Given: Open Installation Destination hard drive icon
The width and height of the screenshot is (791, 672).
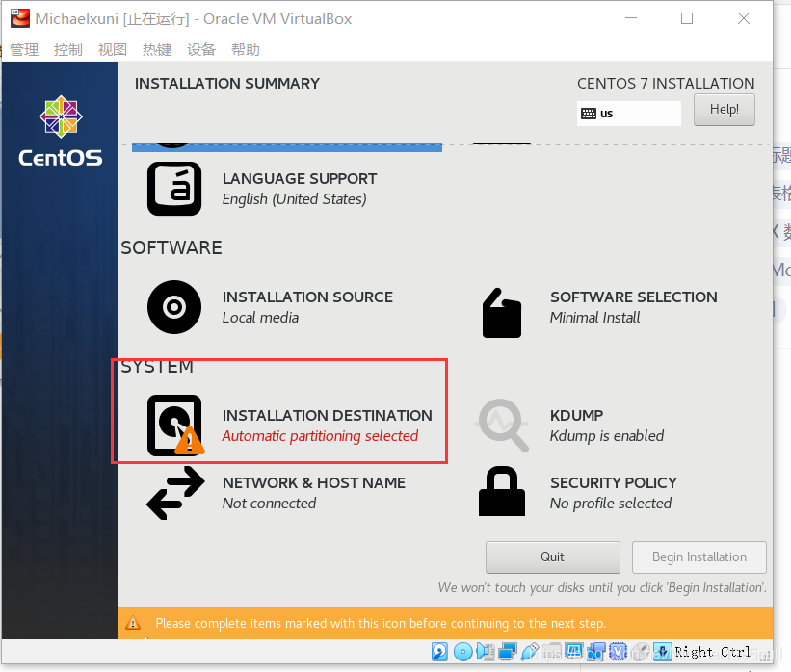Looking at the screenshot, I should 175,425.
